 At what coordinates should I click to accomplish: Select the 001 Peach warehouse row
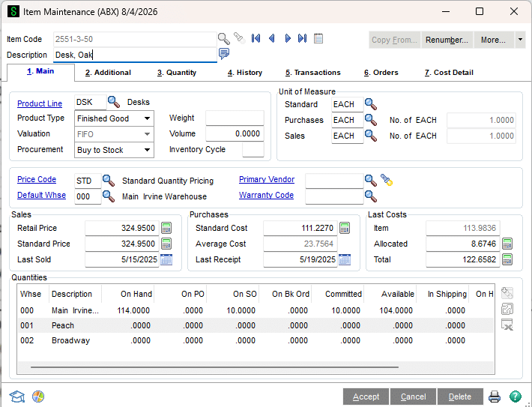[256, 325]
